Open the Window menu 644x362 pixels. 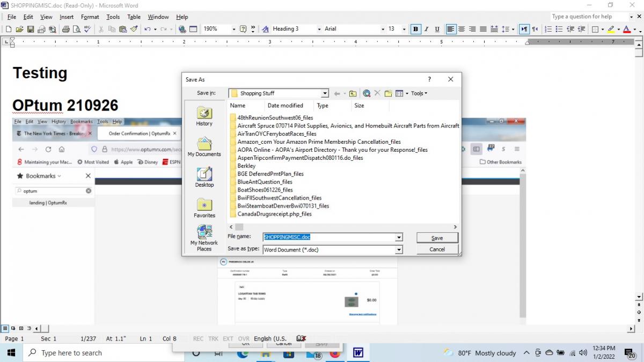[x=158, y=17]
